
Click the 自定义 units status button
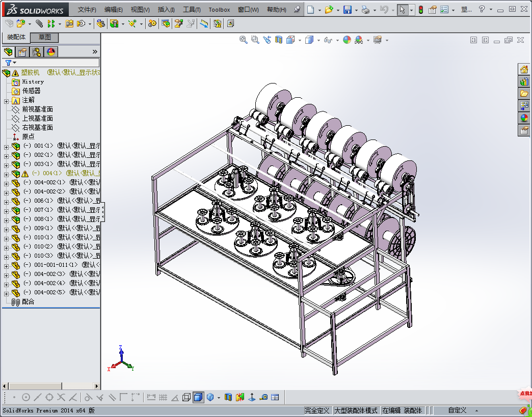click(x=457, y=410)
